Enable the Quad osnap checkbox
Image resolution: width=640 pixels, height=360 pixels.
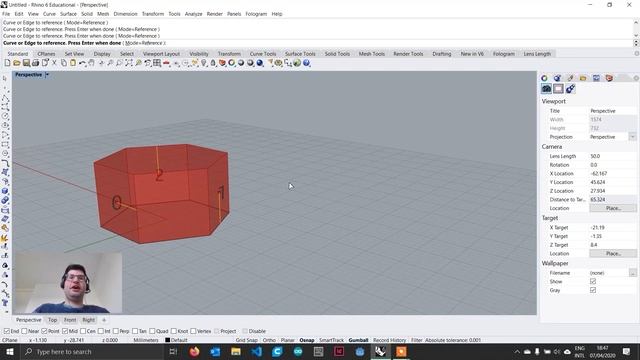pyautogui.click(x=152, y=331)
